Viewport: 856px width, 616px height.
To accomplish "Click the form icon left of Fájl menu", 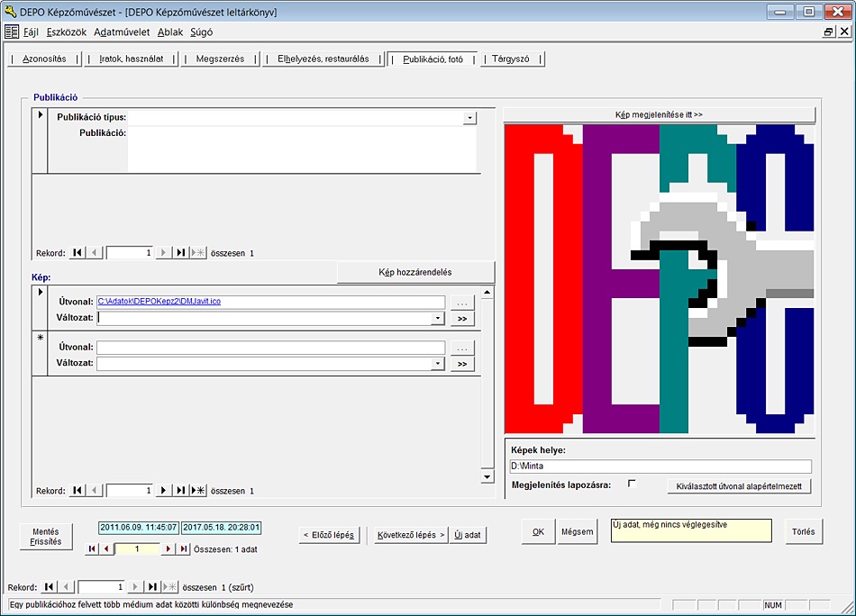I will click(x=12, y=32).
